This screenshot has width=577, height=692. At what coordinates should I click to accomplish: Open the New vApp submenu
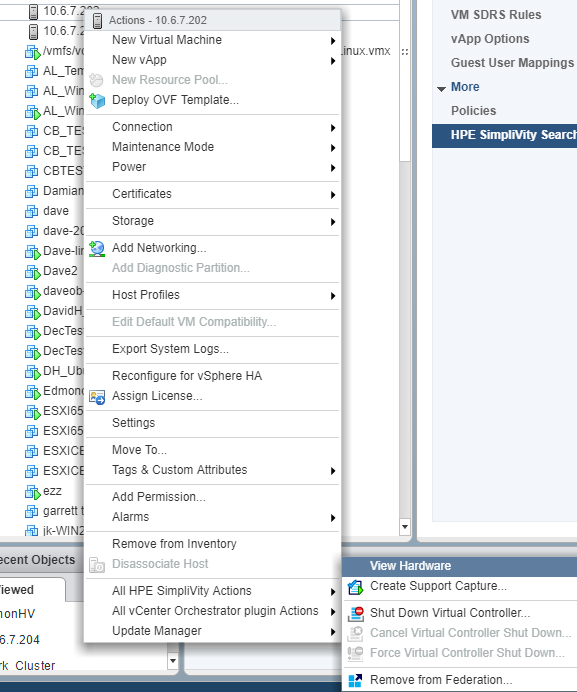click(x=212, y=60)
